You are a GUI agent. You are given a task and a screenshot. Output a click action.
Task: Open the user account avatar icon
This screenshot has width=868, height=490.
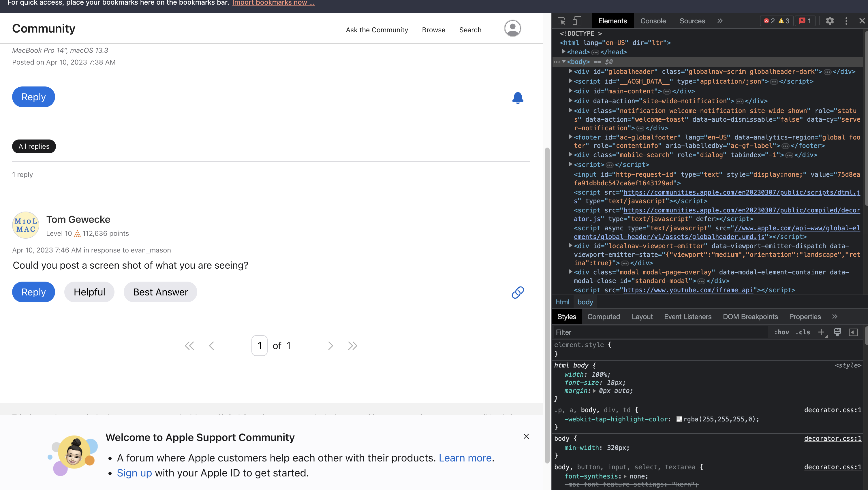(x=512, y=28)
